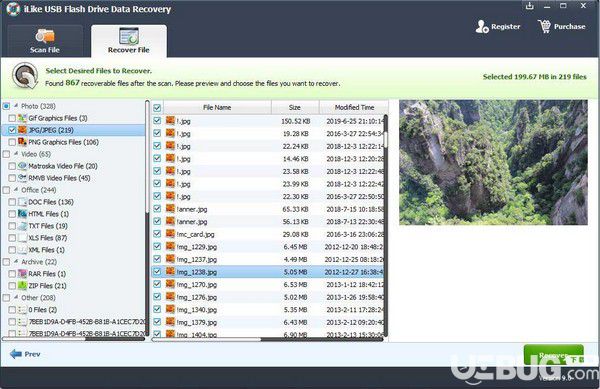Image resolution: width=600 pixels, height=389 pixels.
Task: Switch to the Recover File tab
Action: [129, 41]
